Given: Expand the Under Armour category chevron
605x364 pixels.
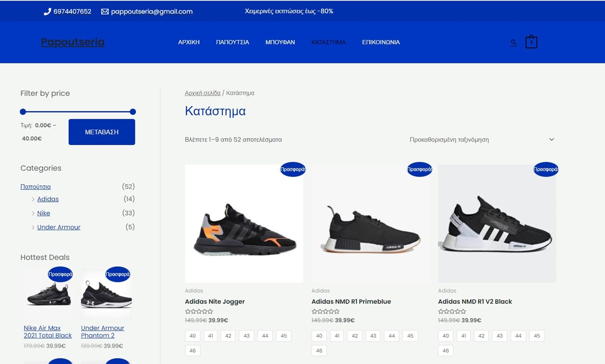Looking at the screenshot, I should pyautogui.click(x=33, y=227).
